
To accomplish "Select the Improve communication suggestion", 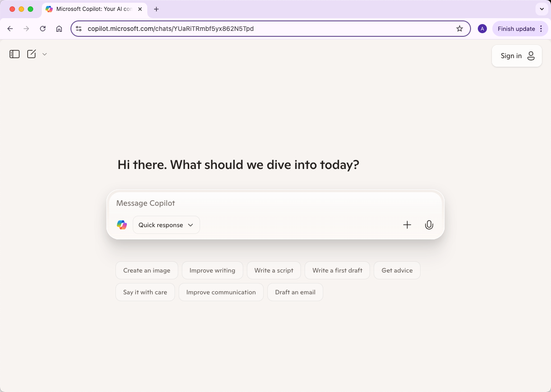I will pos(221,292).
